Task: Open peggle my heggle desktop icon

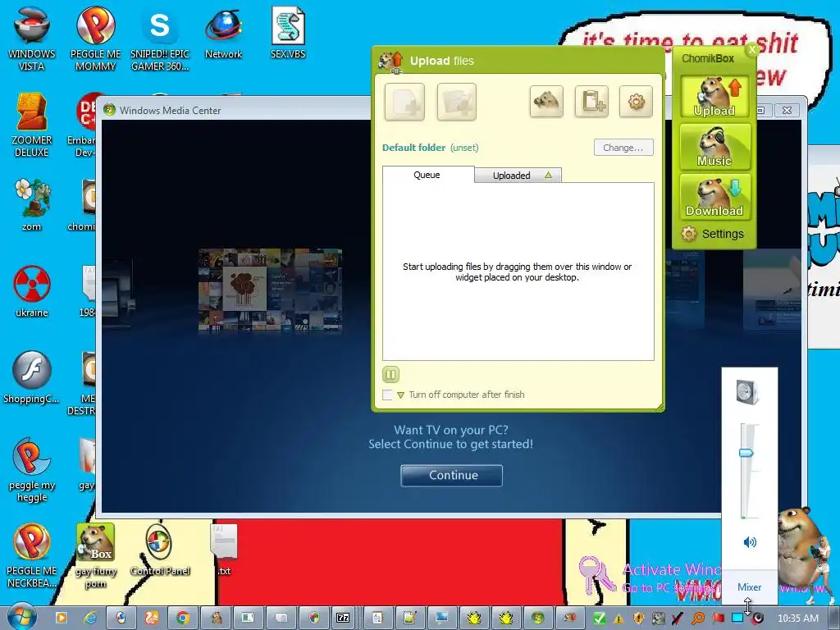Action: pyautogui.click(x=32, y=470)
